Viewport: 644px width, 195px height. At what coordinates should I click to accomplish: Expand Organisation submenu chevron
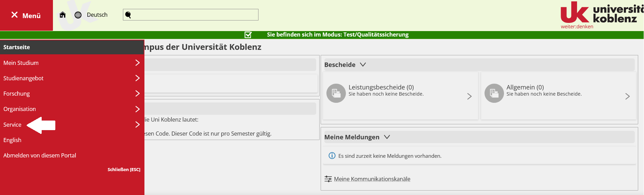pyautogui.click(x=137, y=109)
